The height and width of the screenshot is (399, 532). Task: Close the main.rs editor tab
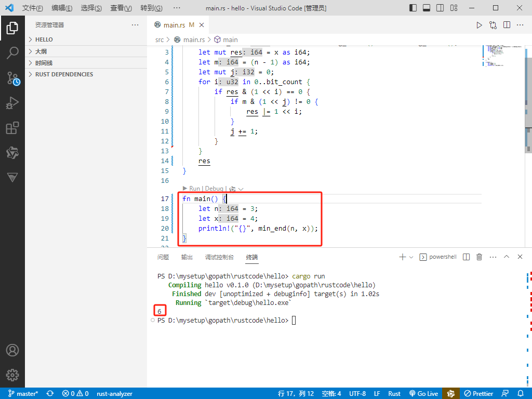202,25
